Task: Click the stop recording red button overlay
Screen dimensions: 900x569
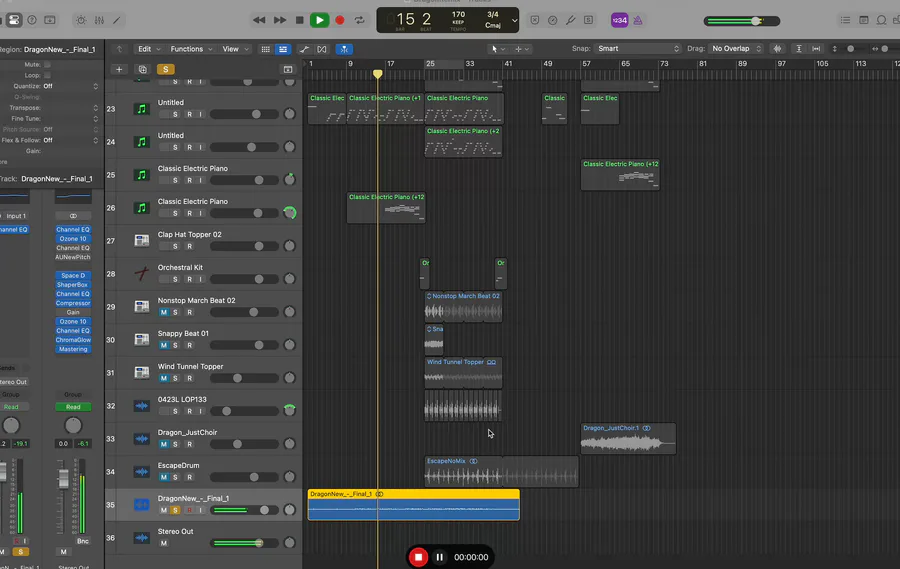Action: click(x=418, y=557)
